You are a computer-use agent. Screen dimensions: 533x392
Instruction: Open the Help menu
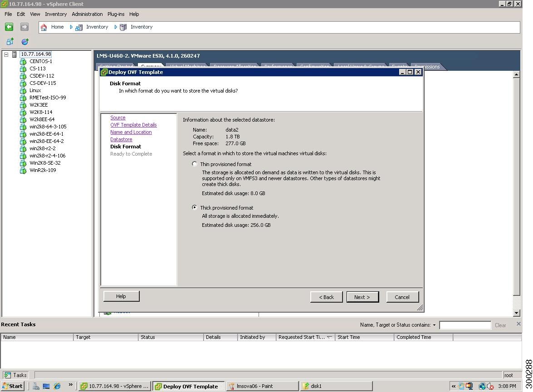(x=134, y=14)
